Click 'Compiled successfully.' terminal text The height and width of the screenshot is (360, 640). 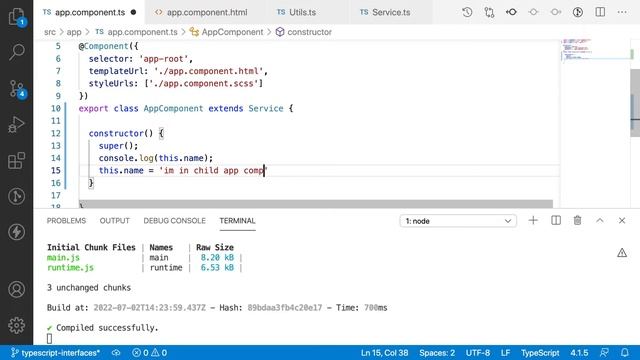coord(107,328)
